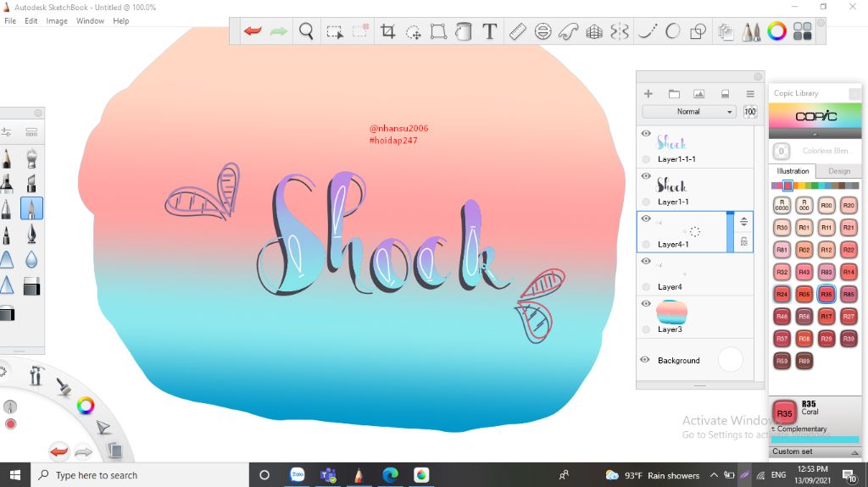Open the Perspective Guides tool

click(594, 31)
